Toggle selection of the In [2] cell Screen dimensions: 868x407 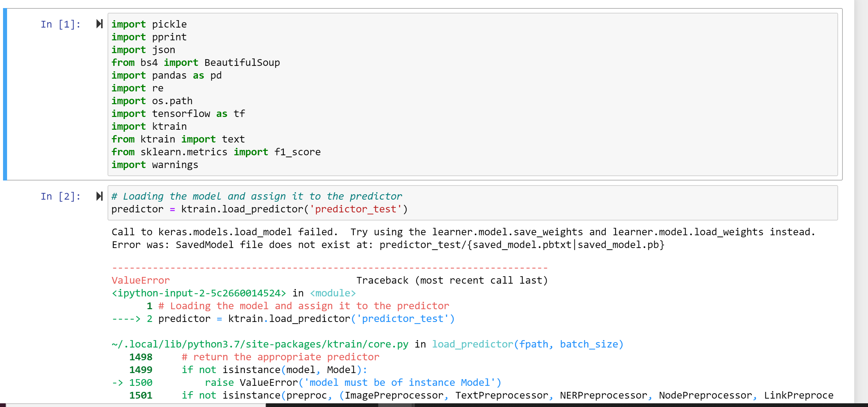(x=61, y=196)
